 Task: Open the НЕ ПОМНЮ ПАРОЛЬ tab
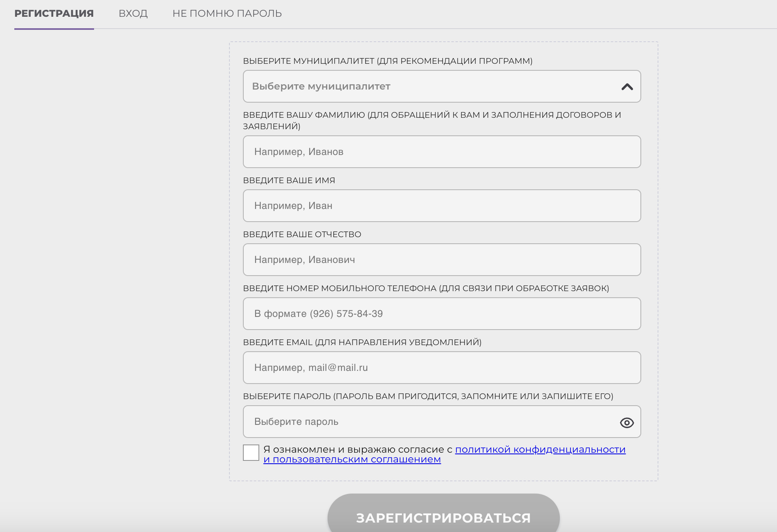pos(227,13)
